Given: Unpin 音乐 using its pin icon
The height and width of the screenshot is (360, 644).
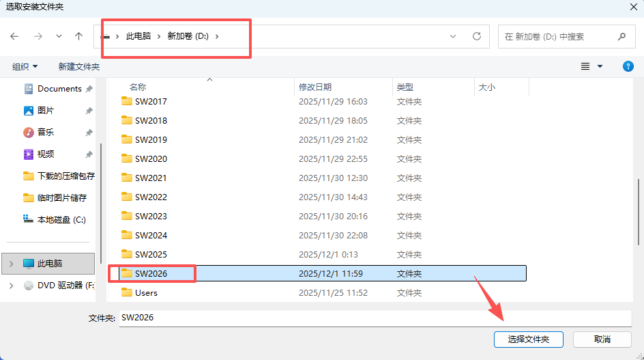Looking at the screenshot, I should (89, 132).
